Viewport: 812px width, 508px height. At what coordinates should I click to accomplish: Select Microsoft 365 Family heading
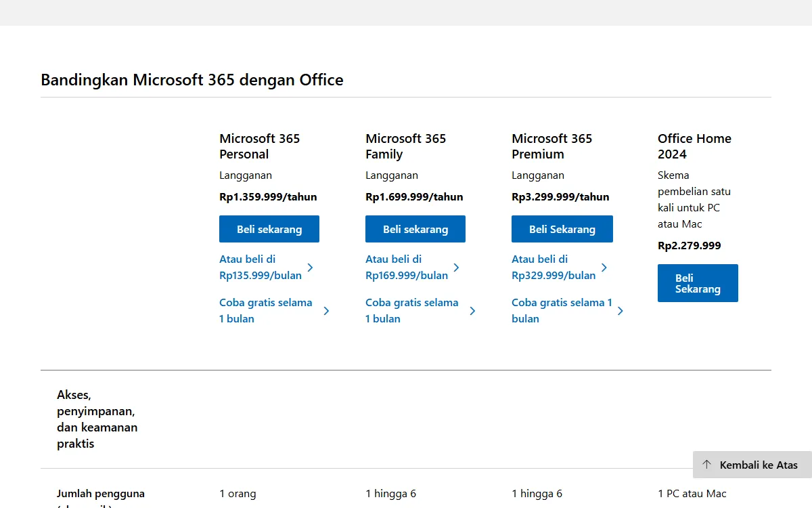point(406,146)
